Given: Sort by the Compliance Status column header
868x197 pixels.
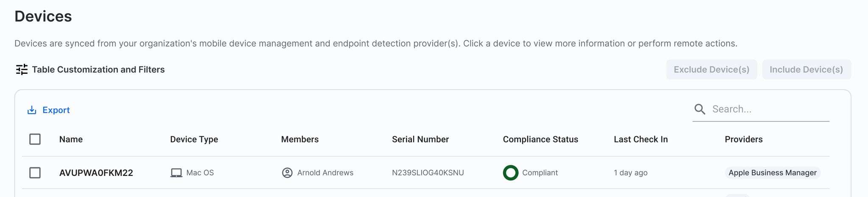Looking at the screenshot, I should [x=540, y=139].
